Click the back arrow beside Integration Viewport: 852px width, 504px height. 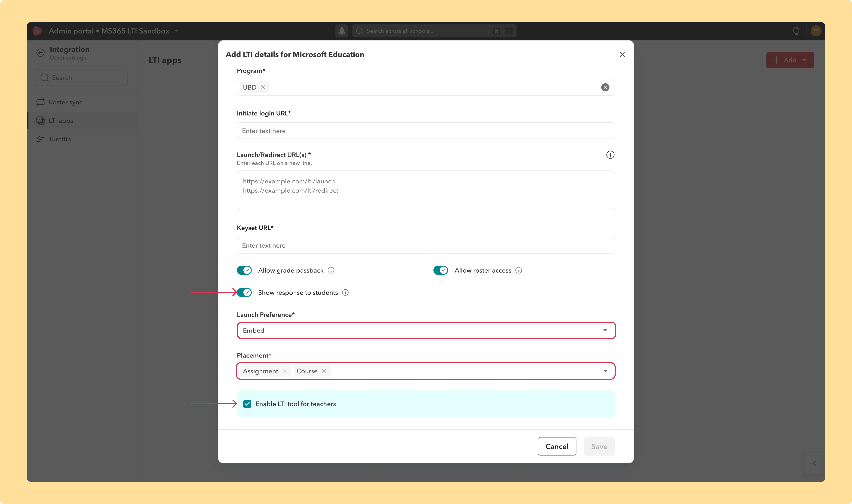tap(40, 53)
